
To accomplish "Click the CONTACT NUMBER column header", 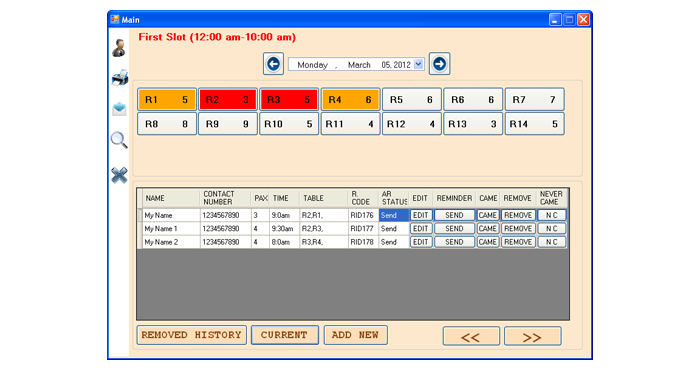I will coord(225,198).
